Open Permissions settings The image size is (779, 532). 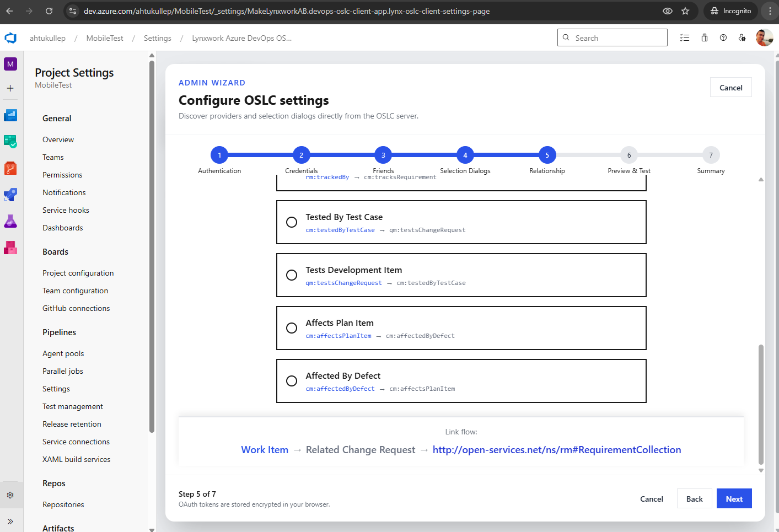point(62,175)
